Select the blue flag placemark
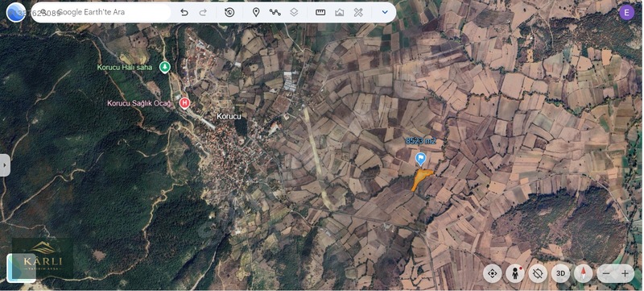This screenshot has width=644, height=291. (x=420, y=159)
